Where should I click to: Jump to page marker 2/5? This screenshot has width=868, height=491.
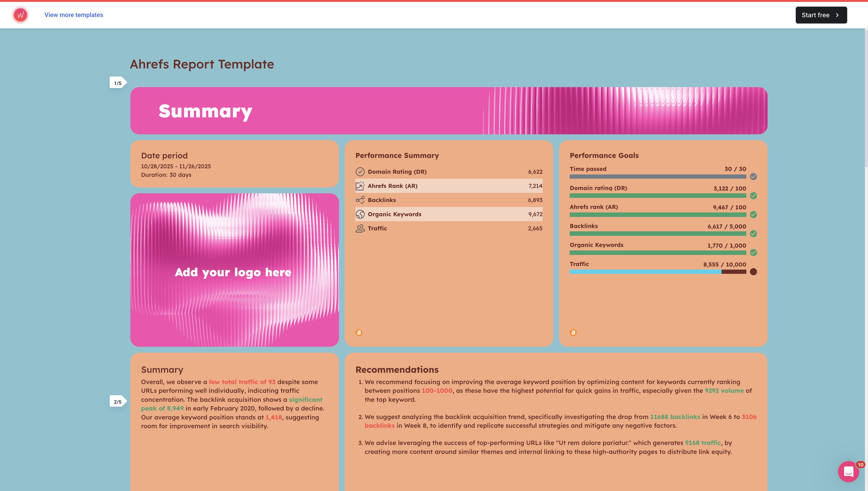pos(118,402)
